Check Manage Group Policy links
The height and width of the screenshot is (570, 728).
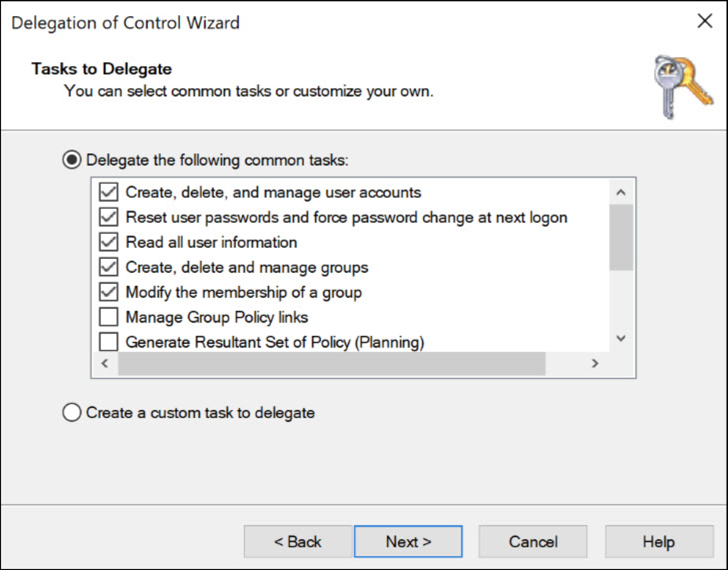click(x=109, y=317)
